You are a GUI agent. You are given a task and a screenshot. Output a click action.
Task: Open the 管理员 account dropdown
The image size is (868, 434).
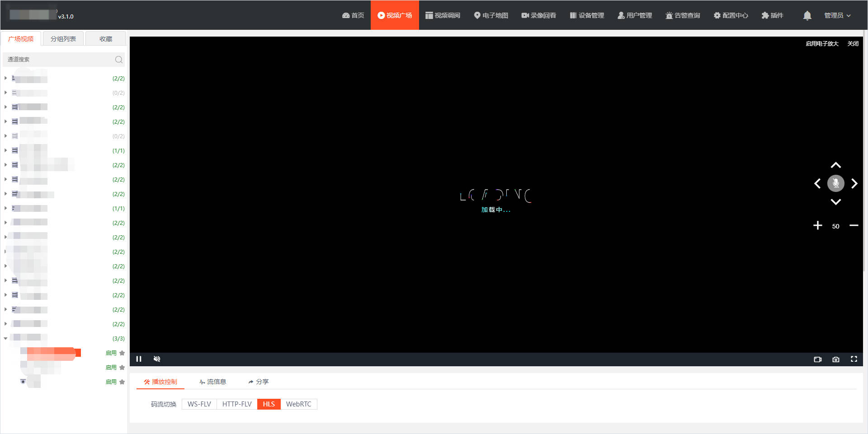(x=837, y=15)
